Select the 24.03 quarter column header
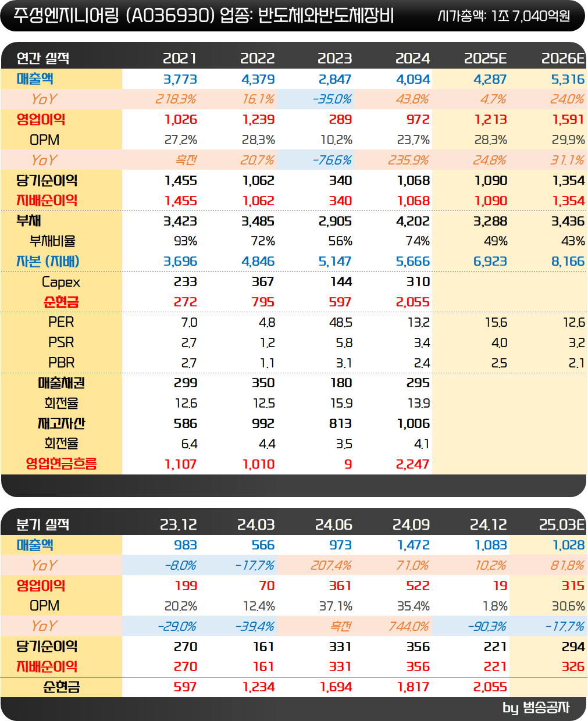The width and height of the screenshot is (588, 721). click(256, 524)
